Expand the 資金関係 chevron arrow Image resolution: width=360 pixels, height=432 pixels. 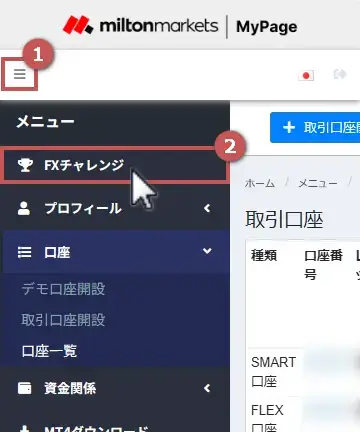tap(207, 388)
